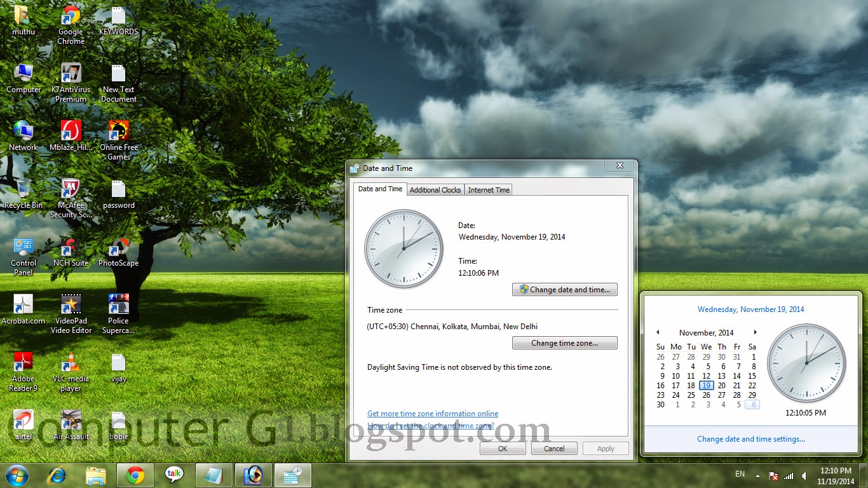Go to the next month in the calendar
This screenshot has width=868, height=488.
756,332
